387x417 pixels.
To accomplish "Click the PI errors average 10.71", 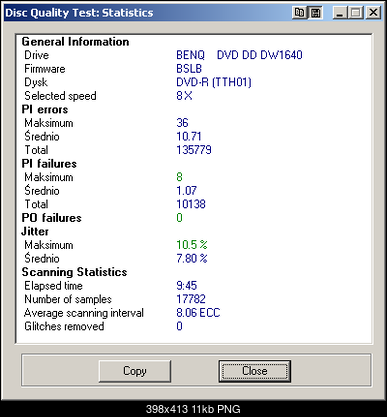I will 189,136.
